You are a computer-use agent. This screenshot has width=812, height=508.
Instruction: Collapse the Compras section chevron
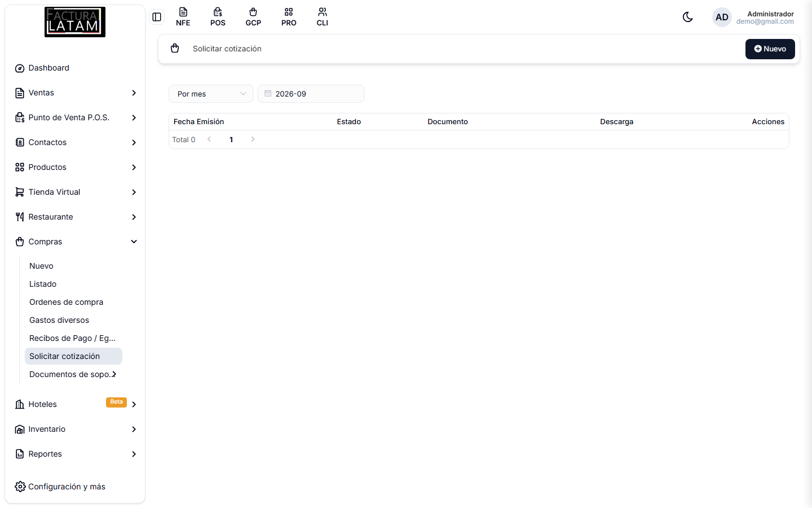(134, 242)
